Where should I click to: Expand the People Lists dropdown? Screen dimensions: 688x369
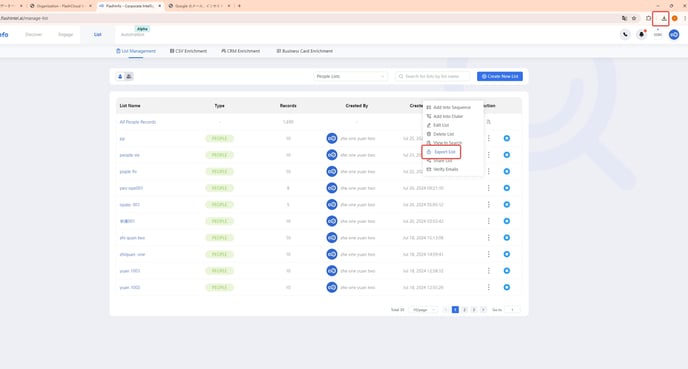350,76
